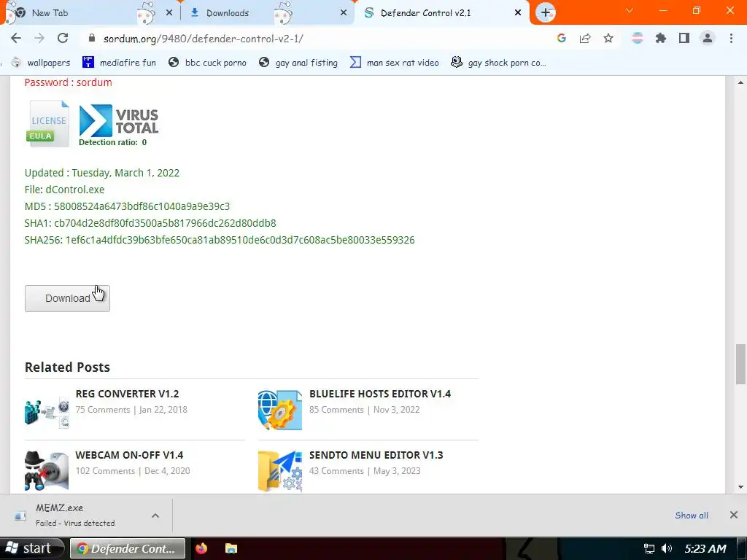Toggle the browser side panel icon
This screenshot has width=747, height=560.
(684, 38)
